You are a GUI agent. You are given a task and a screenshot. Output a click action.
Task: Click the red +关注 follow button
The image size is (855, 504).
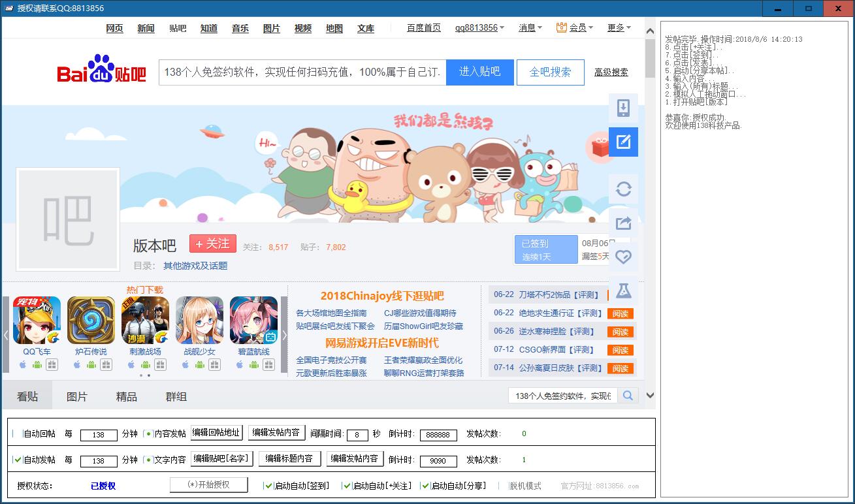click(213, 244)
